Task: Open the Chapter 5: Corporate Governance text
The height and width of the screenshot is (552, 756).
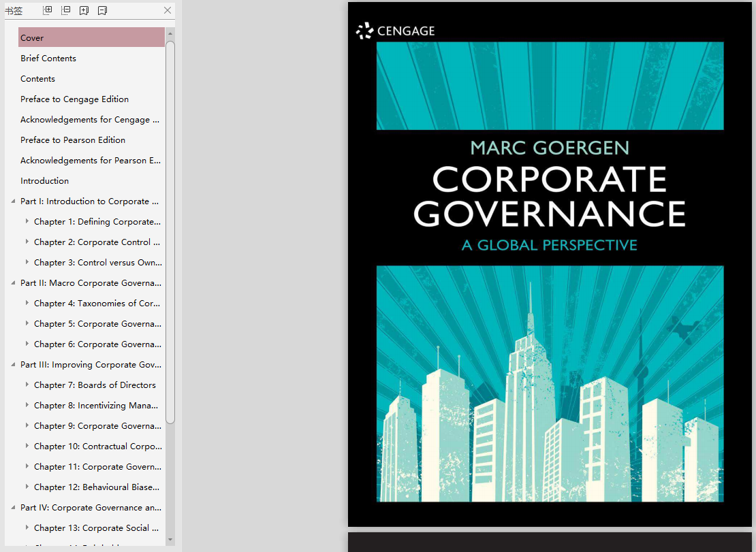Action: point(97,324)
